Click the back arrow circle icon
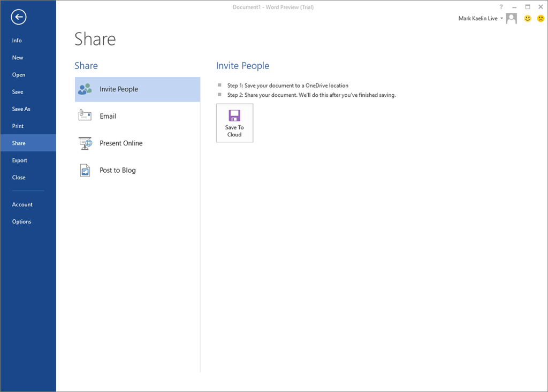This screenshot has width=548, height=392. coord(19,17)
